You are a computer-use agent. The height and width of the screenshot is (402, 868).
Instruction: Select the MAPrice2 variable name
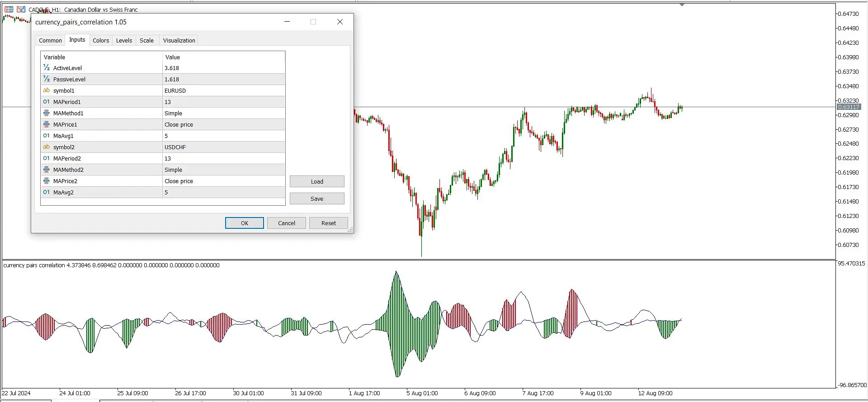(x=65, y=181)
